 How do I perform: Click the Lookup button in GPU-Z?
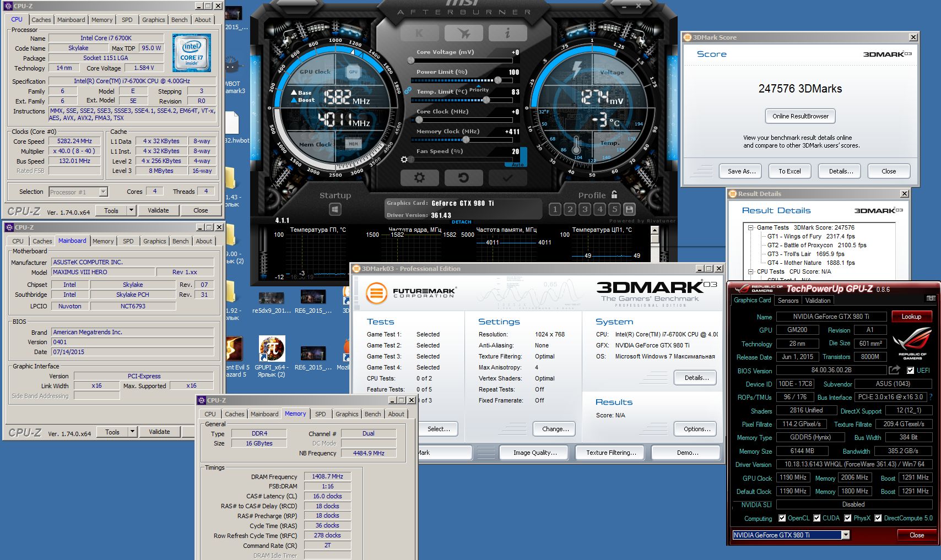point(911,317)
